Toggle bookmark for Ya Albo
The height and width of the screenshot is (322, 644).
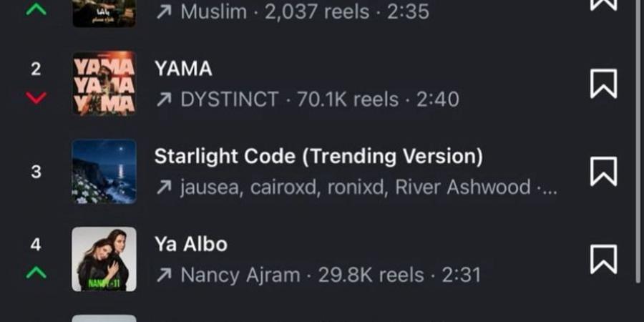tap(603, 259)
